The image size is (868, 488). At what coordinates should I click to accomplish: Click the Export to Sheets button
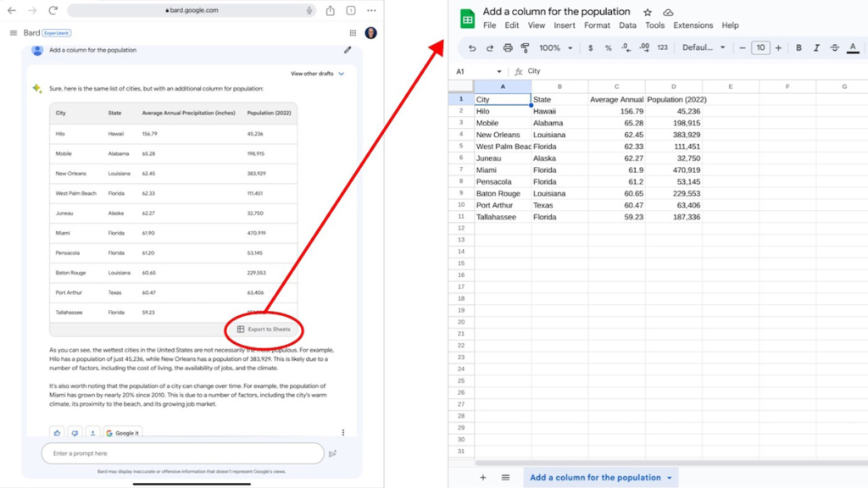point(264,330)
